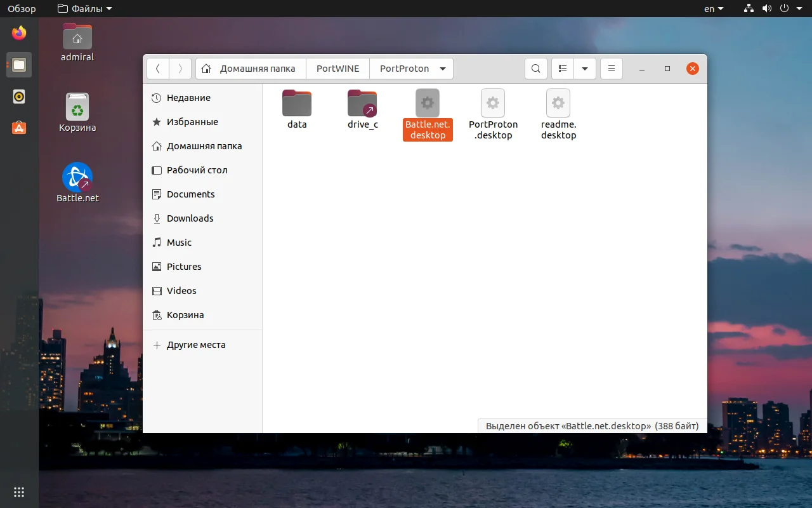Viewport: 812px width, 508px height.
Task: Select the PortProton.desktop file
Action: 493,105
